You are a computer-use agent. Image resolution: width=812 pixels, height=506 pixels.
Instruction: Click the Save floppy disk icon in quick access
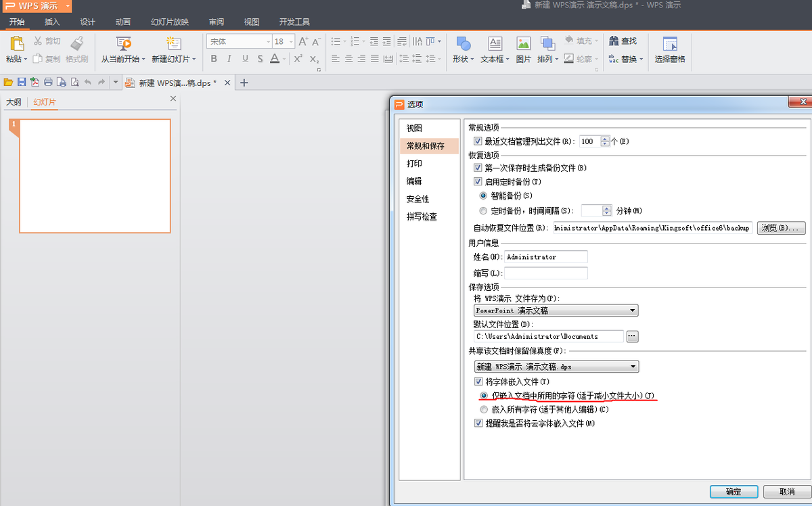coord(22,83)
